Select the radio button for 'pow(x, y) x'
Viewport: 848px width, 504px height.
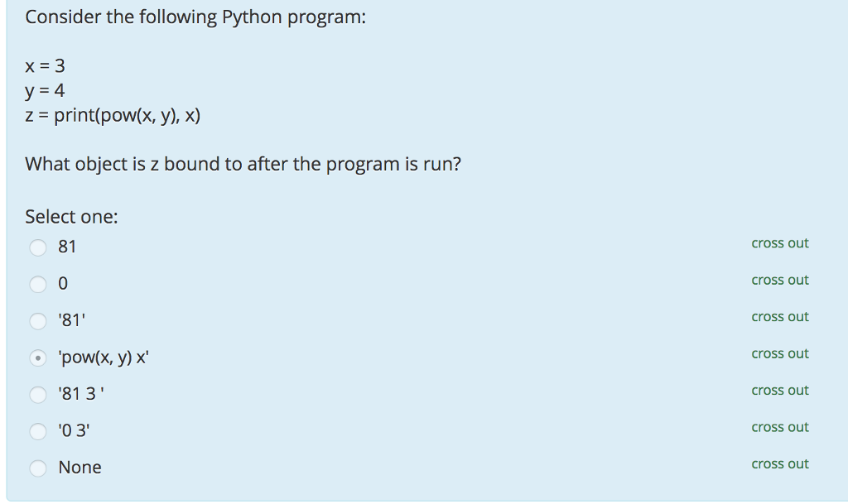coord(38,358)
